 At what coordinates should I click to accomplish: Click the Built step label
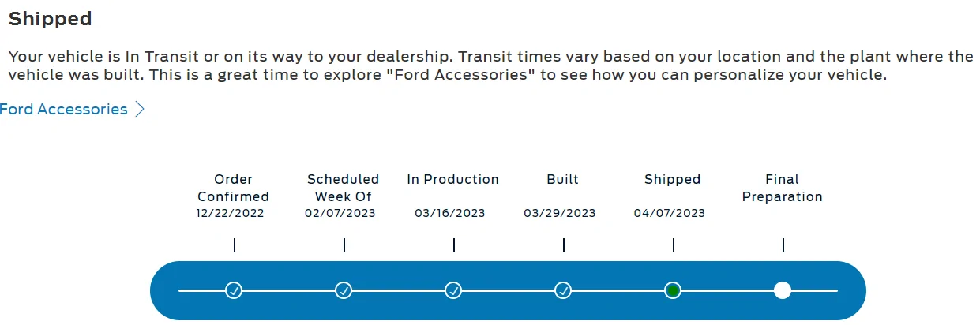563,179
